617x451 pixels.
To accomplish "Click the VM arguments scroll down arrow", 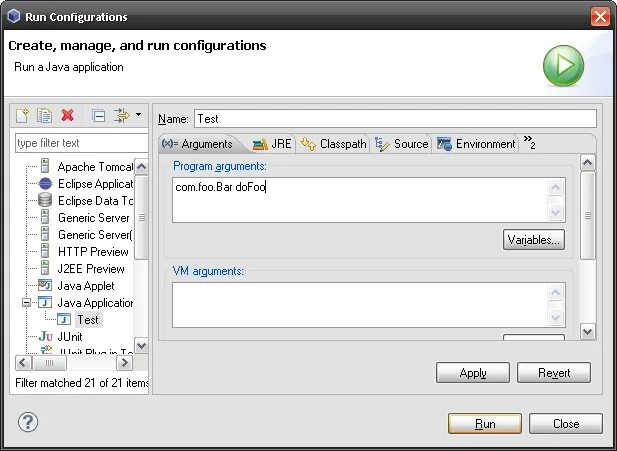I will (556, 317).
